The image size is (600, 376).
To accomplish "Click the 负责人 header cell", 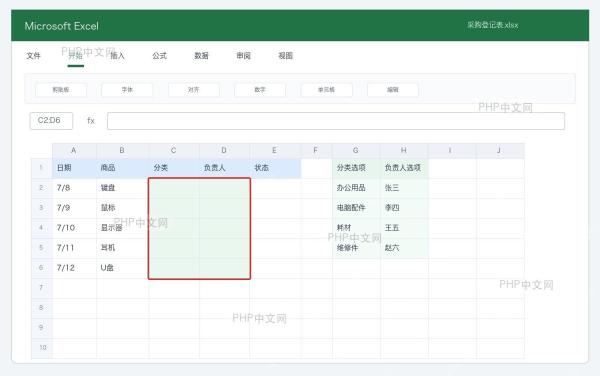I will 224,168.
